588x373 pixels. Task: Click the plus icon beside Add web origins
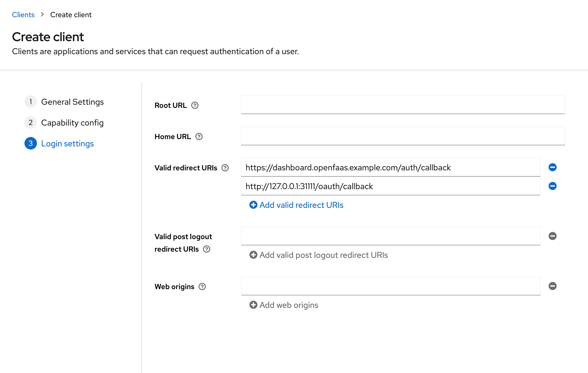[x=253, y=305]
